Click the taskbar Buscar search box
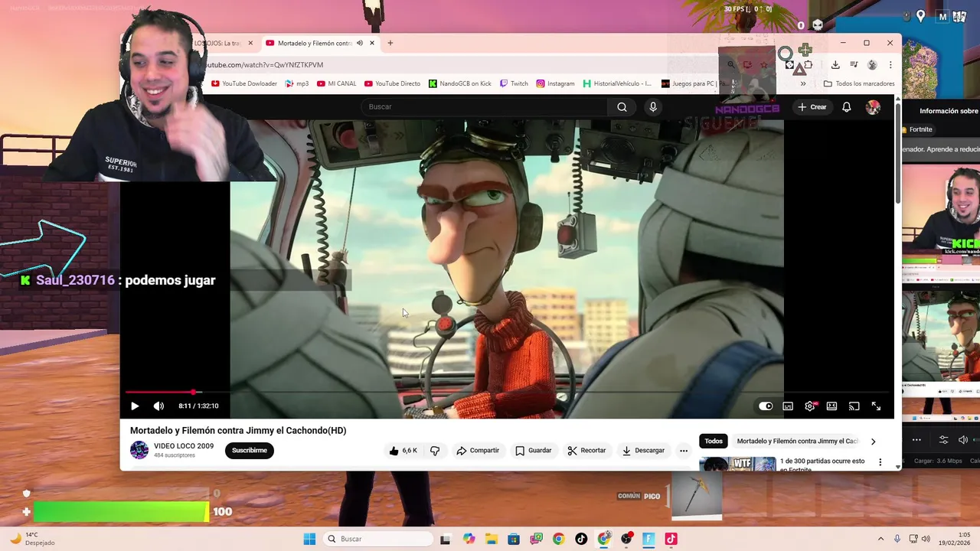The image size is (980, 551). 377,539
